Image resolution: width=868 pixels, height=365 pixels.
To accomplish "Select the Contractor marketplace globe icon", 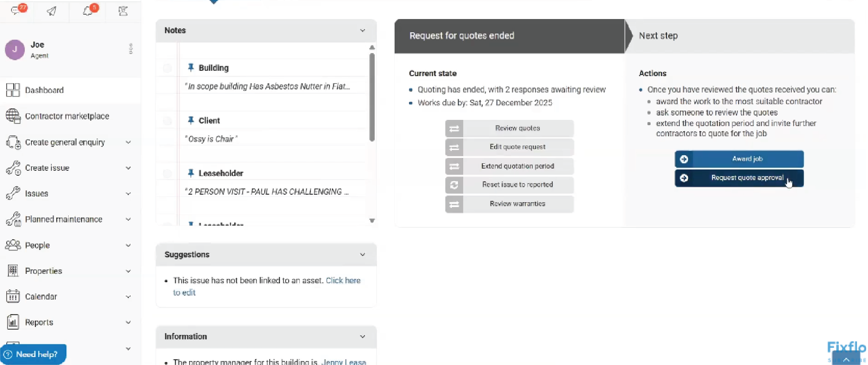I will [x=14, y=116].
